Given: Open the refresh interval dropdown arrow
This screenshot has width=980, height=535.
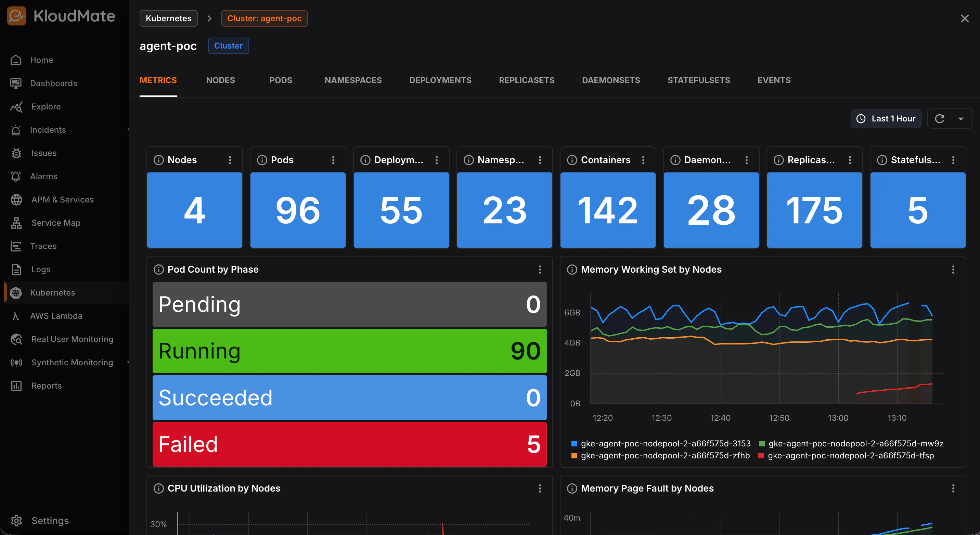Looking at the screenshot, I should [x=960, y=119].
